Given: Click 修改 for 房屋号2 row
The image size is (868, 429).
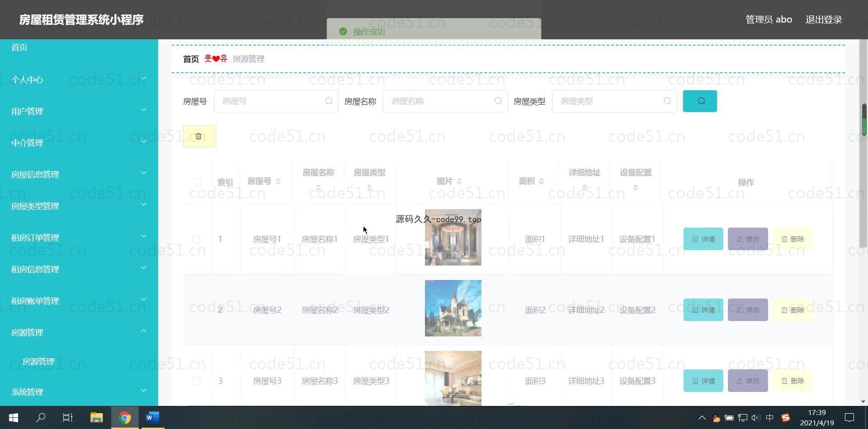Looking at the screenshot, I should click(748, 310).
